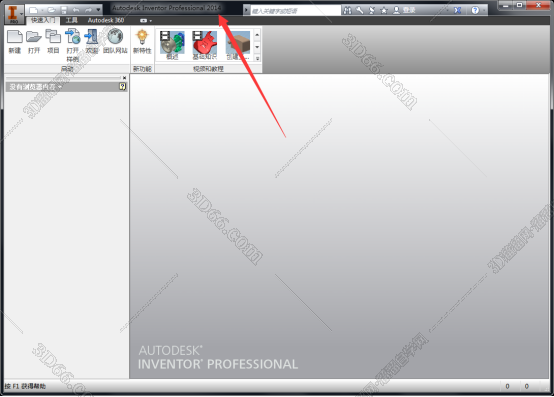Click Open in the quick access toolbar
554x397 pixels.
point(52,10)
